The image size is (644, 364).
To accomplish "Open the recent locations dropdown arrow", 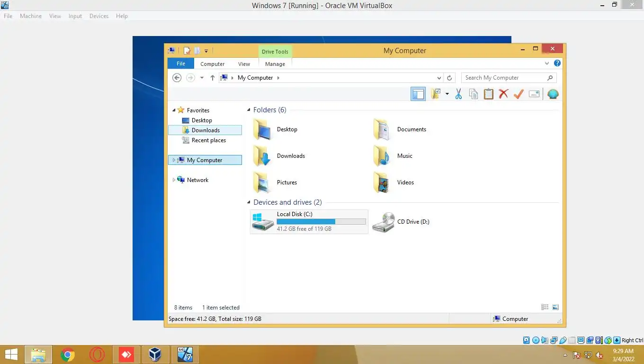I will click(202, 78).
